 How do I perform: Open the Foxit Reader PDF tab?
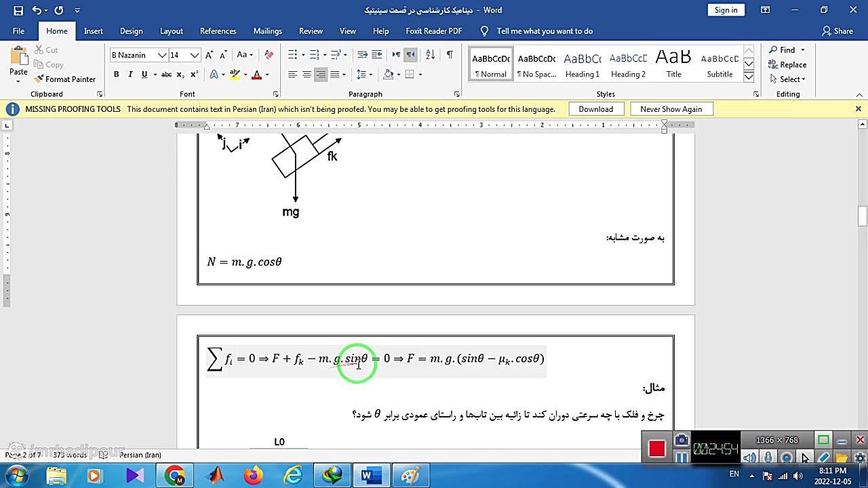click(433, 31)
